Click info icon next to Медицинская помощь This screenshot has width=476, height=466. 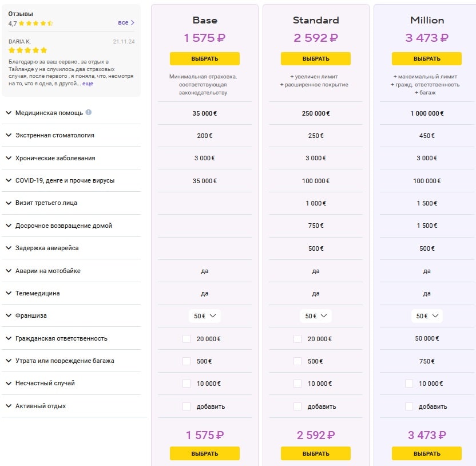88,112
